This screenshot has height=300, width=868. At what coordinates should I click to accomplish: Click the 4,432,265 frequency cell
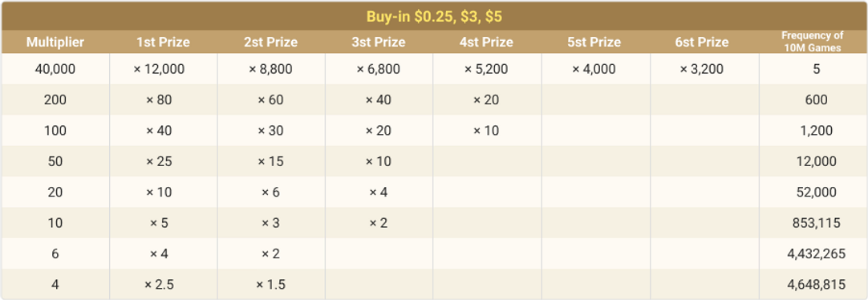(817, 253)
